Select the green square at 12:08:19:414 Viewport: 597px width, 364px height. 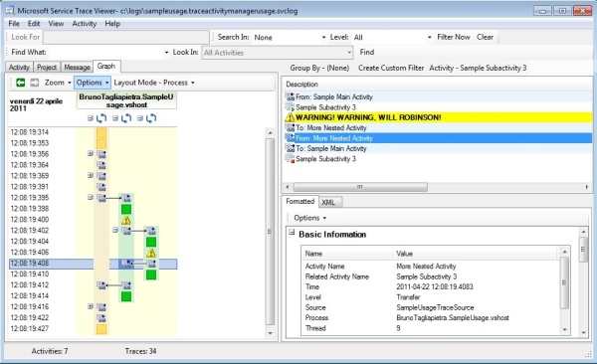click(126, 296)
